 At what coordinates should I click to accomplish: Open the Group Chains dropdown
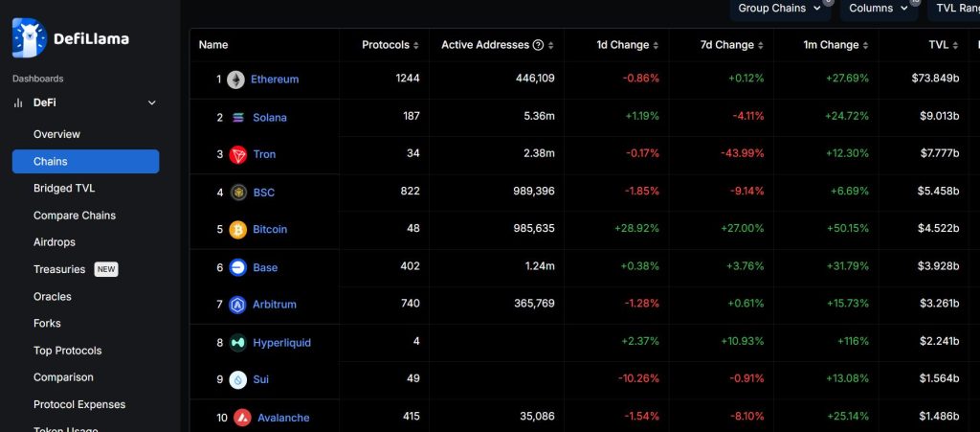(x=779, y=9)
